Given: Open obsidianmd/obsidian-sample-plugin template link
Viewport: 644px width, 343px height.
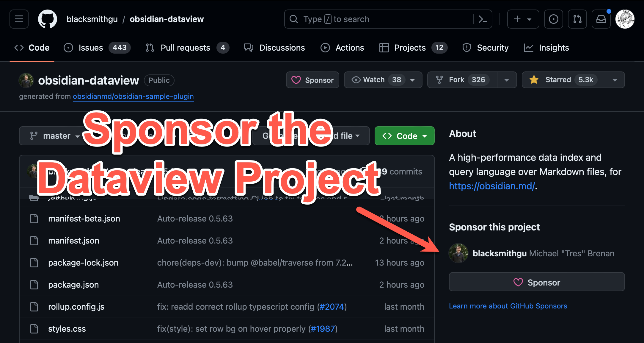Looking at the screenshot, I should [133, 96].
